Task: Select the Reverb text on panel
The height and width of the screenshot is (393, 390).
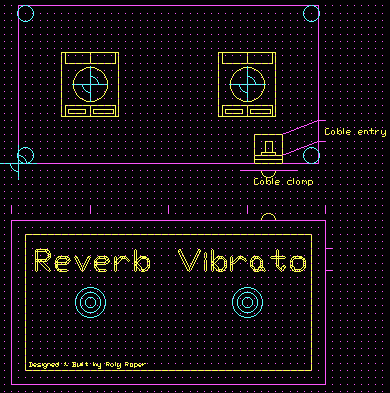Action: click(x=92, y=260)
